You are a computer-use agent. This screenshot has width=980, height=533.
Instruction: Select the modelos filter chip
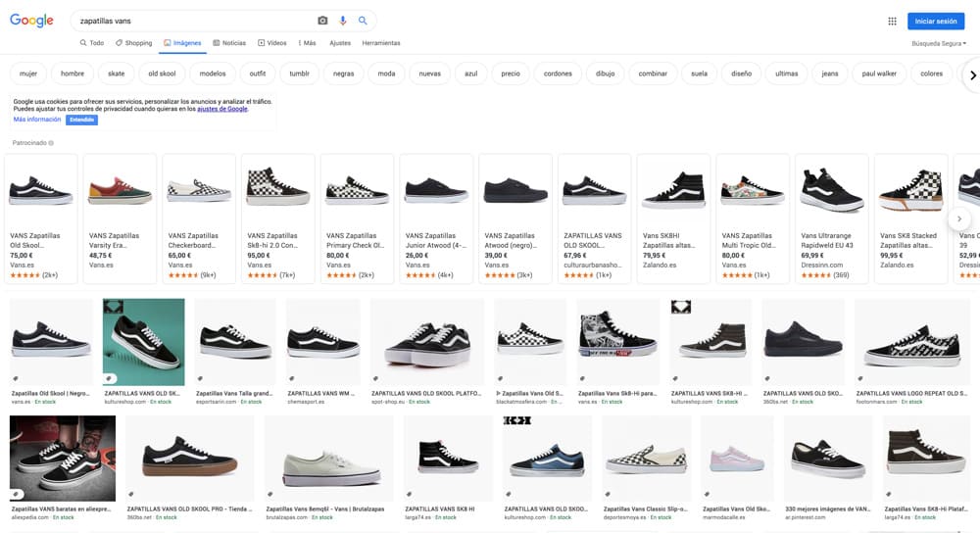click(x=213, y=73)
